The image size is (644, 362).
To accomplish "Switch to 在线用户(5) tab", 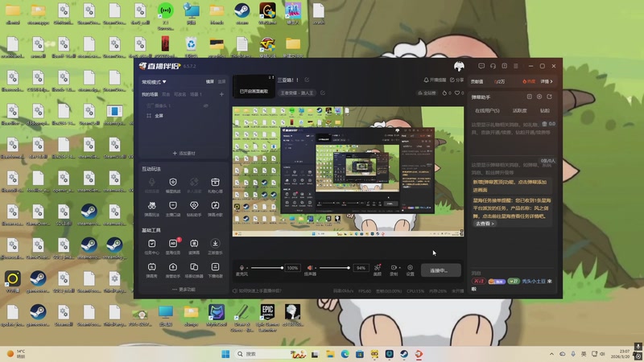I will (x=487, y=111).
